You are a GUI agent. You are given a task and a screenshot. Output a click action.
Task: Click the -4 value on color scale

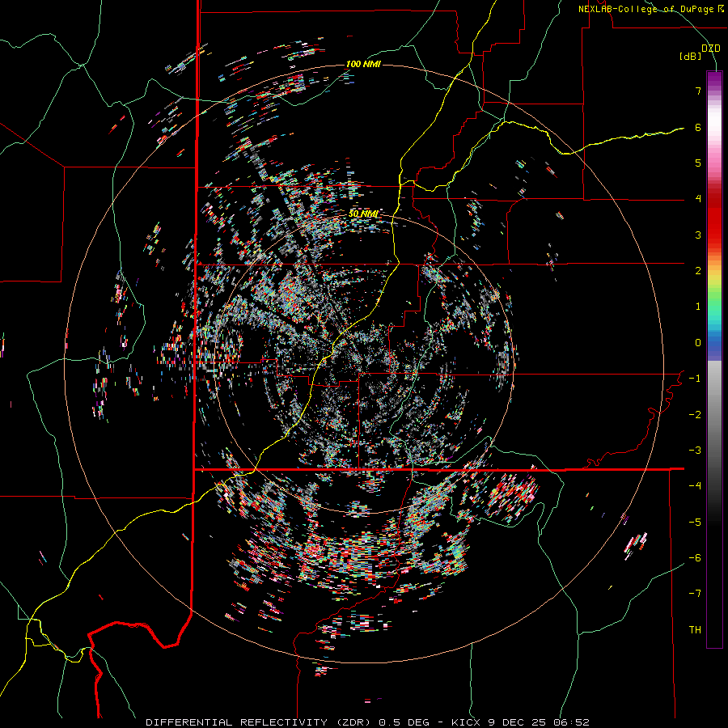coord(695,486)
